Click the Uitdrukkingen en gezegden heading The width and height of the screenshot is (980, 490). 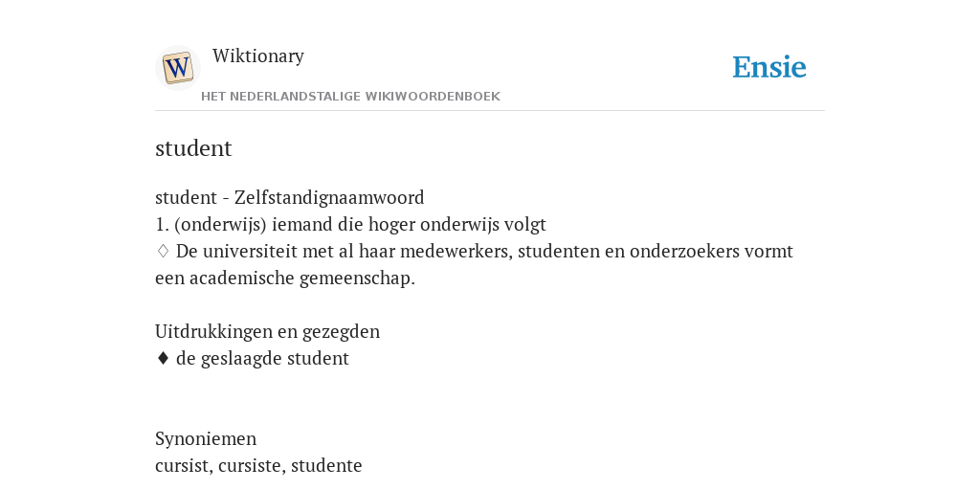click(268, 332)
